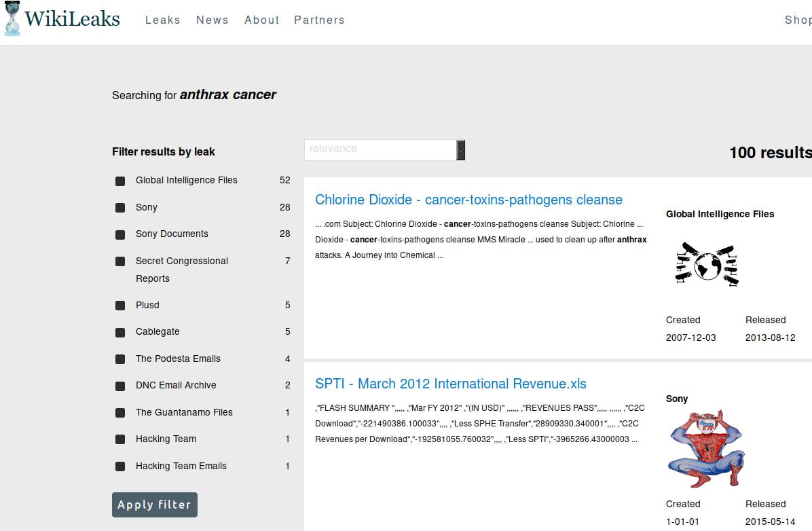Image resolution: width=812 pixels, height=531 pixels.
Task: Open the Leaks menu
Action: 163,20
